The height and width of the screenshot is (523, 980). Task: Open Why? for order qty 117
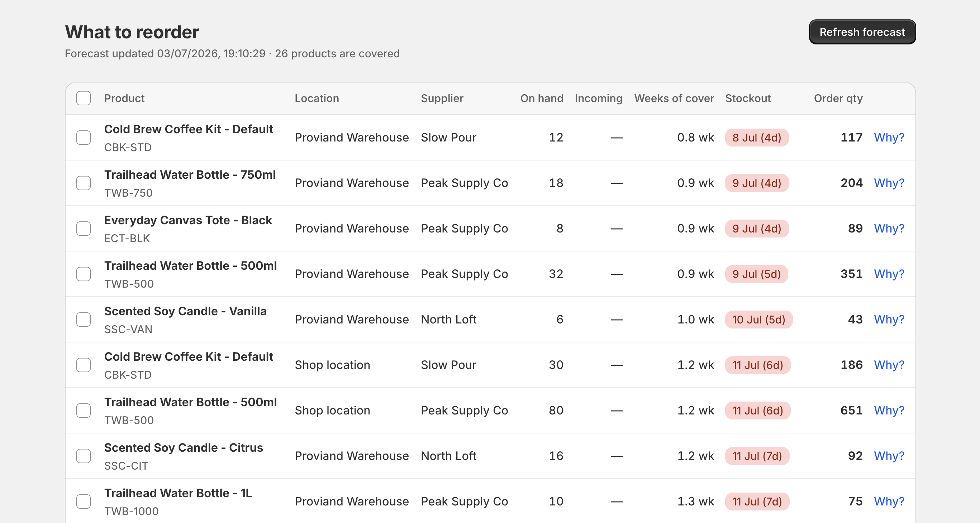tap(889, 137)
